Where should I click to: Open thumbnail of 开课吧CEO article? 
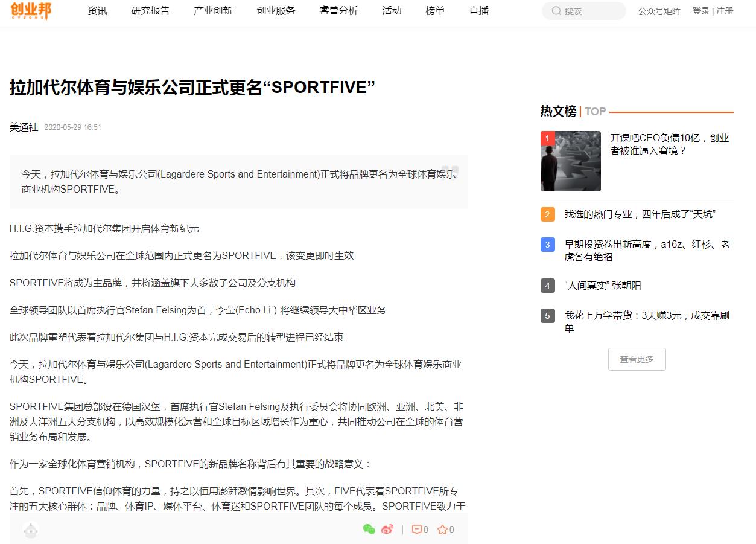(570, 161)
